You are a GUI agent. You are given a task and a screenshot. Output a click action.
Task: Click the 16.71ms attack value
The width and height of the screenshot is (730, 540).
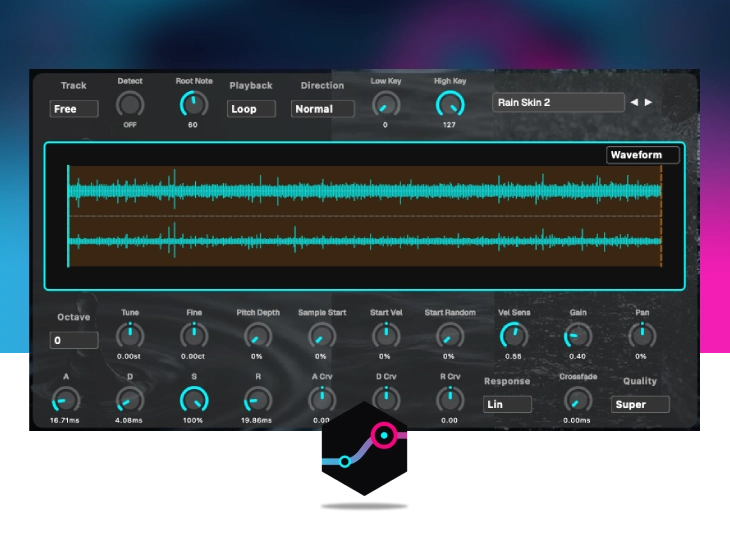pyautogui.click(x=65, y=420)
